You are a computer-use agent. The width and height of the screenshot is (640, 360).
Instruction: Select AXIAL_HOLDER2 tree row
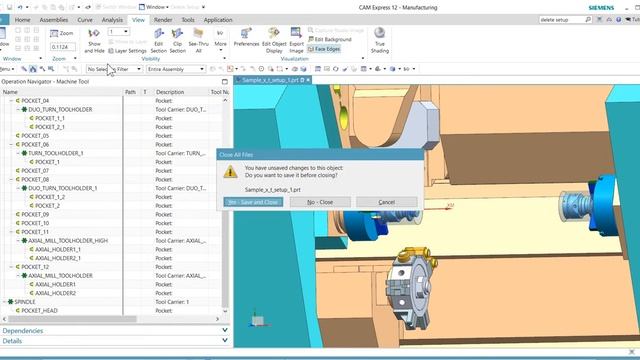(55, 293)
